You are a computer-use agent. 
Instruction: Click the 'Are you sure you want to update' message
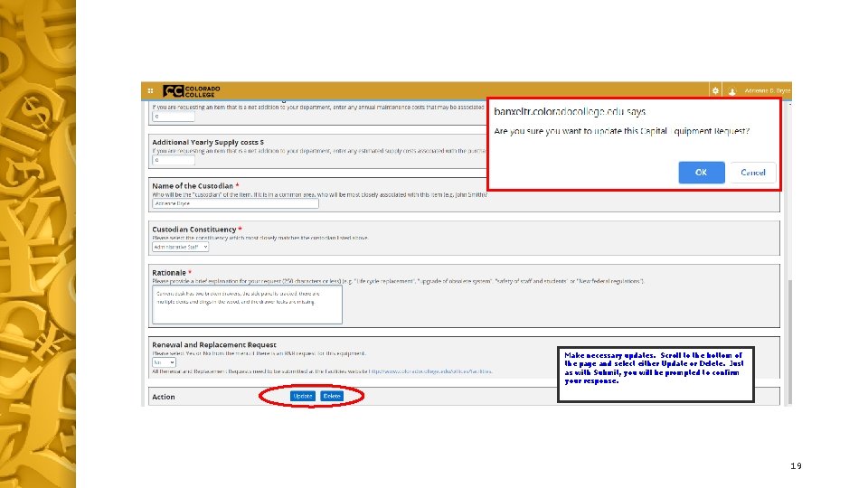[622, 131]
